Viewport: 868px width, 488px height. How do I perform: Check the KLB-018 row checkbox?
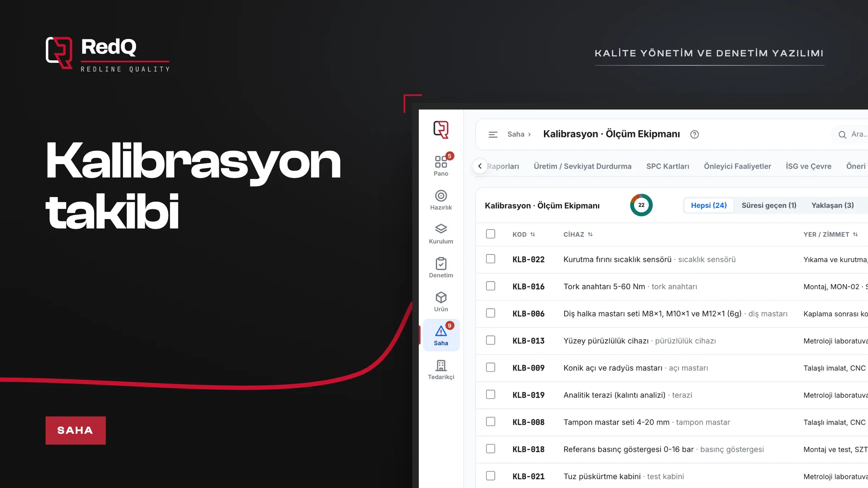(x=490, y=449)
